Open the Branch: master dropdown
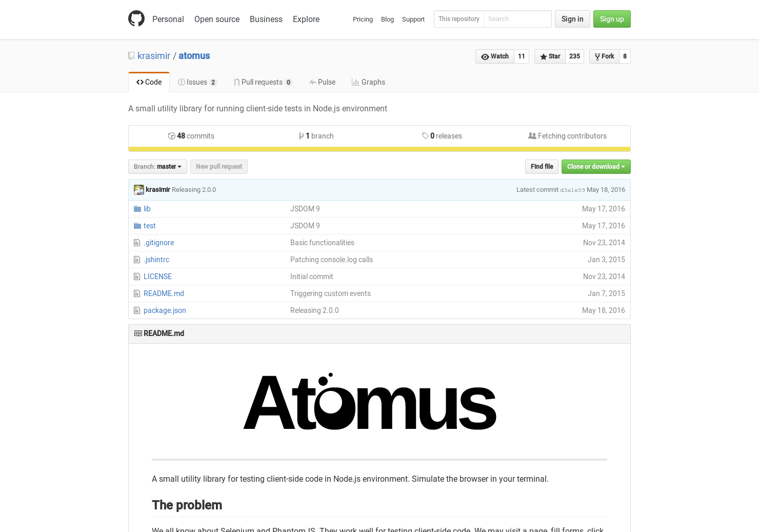759x532 pixels. pyautogui.click(x=157, y=166)
